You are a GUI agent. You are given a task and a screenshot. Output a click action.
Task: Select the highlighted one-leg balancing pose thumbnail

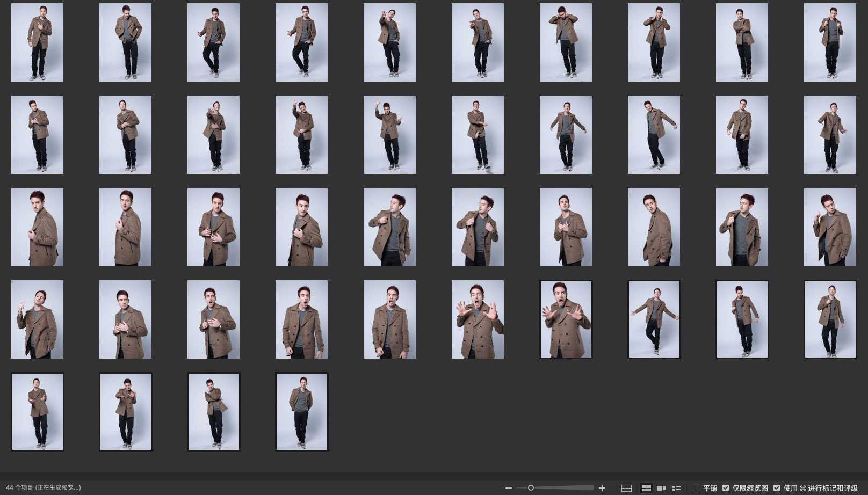(654, 319)
